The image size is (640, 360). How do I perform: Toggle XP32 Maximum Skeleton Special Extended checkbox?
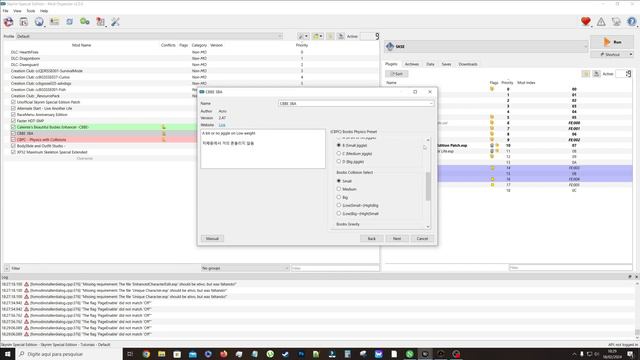(13, 152)
